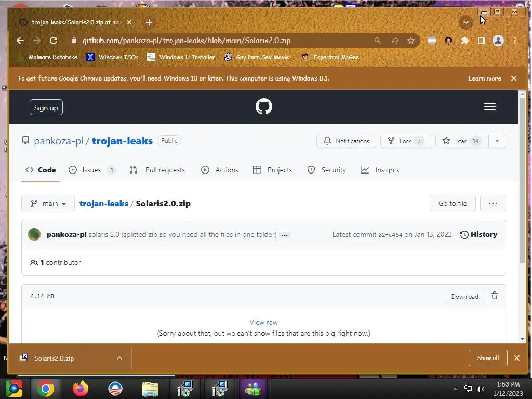
Task: Download the Solaris2.0.zip file
Action: (464, 296)
